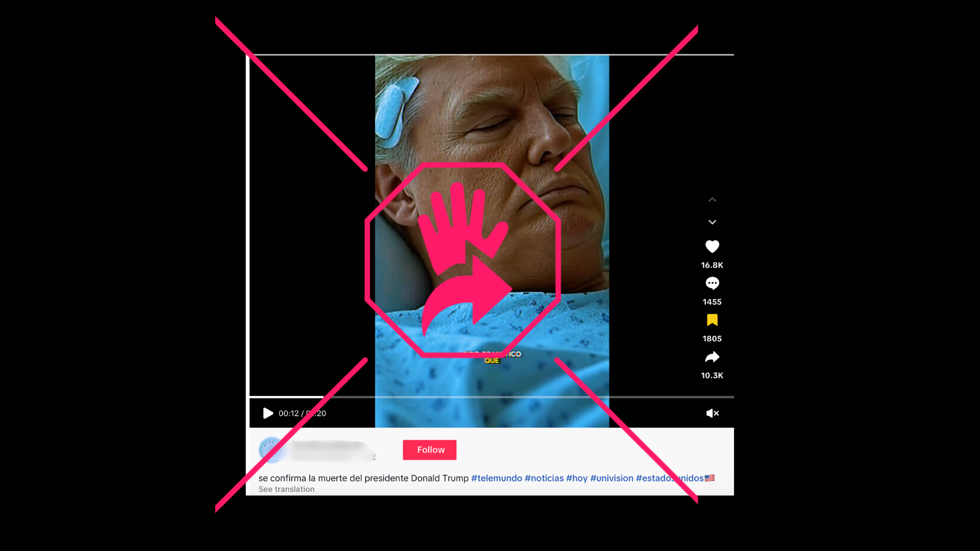Like the video with heart icon
The width and height of the screenshot is (980, 551).
(x=712, y=247)
